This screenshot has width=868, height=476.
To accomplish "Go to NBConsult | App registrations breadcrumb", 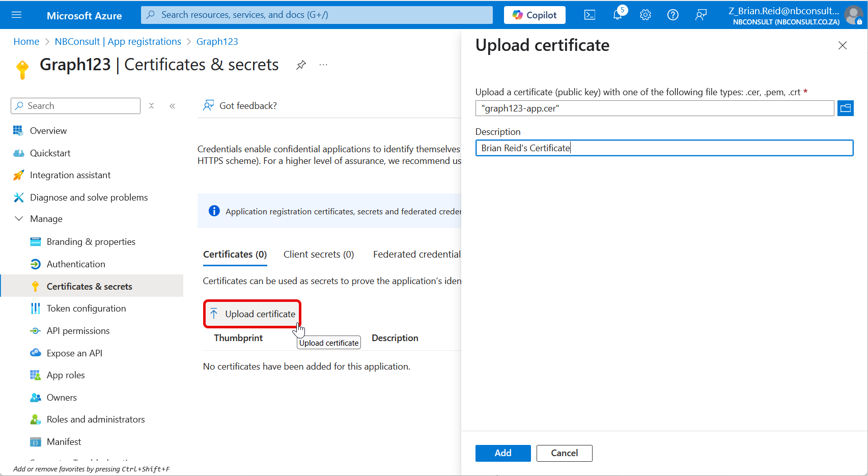I will point(118,42).
